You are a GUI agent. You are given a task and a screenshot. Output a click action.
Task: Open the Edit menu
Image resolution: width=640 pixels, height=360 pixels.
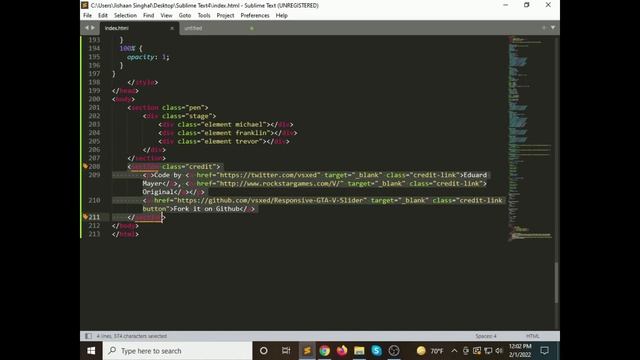coord(102,16)
